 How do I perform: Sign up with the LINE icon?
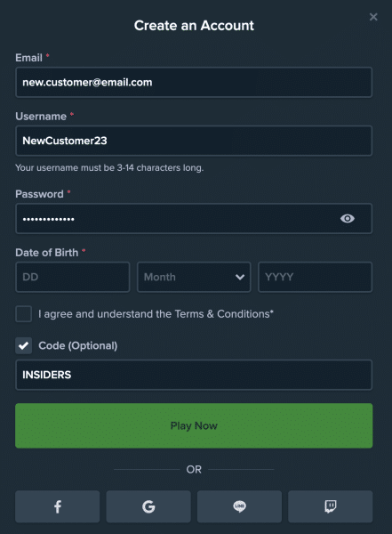pos(240,506)
